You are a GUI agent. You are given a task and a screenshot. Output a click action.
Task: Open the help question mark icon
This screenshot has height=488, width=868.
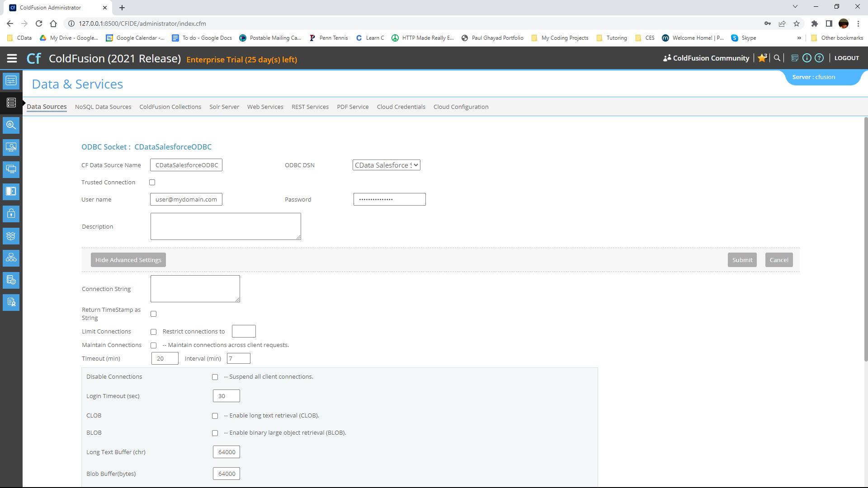(819, 58)
